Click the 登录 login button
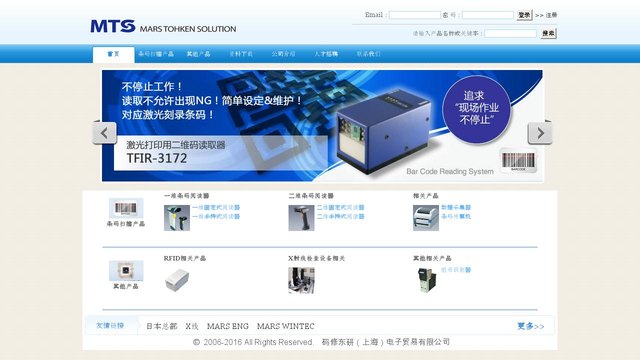640x360 pixels. [524, 15]
